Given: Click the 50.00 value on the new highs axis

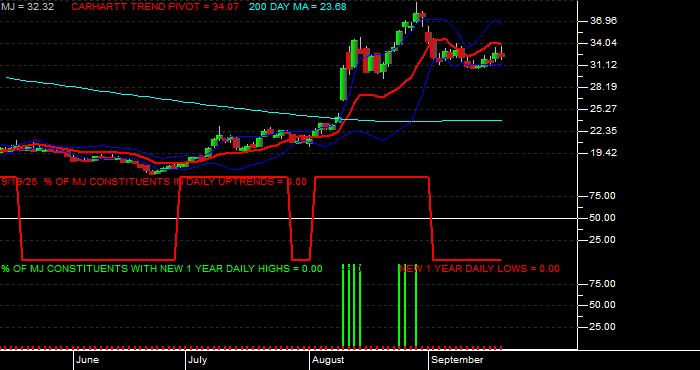Looking at the screenshot, I should tap(603, 305).
